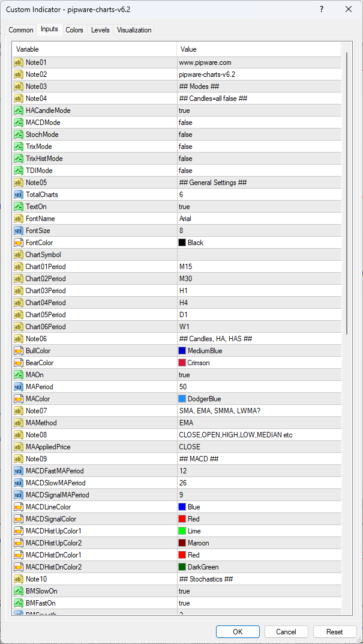The height and width of the screenshot is (644, 363).
Task: Open the Visualization tab
Action: pos(134,30)
